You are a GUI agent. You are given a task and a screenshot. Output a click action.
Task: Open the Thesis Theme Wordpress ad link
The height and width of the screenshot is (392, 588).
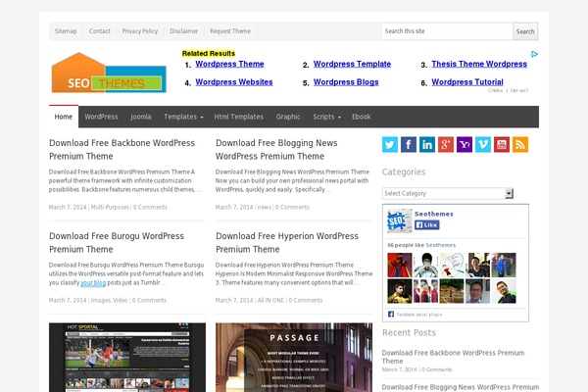tap(479, 64)
